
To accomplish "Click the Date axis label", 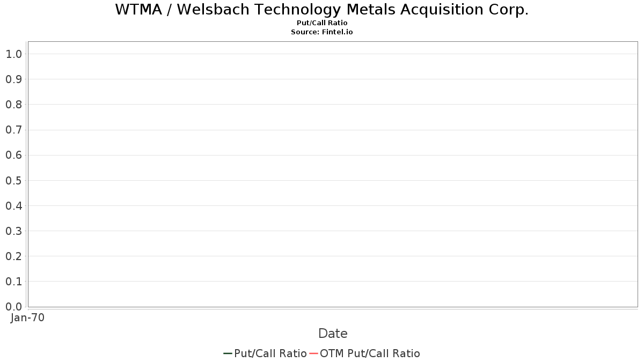I will [333, 334].
